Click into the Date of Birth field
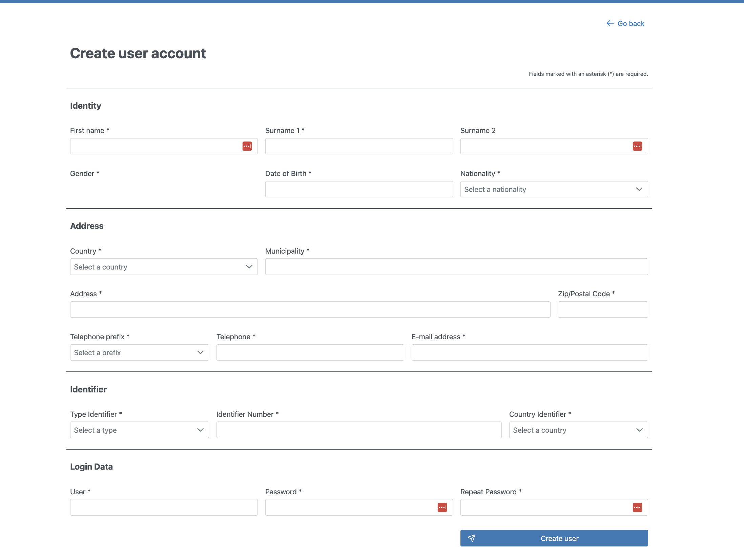This screenshot has height=560, width=744. 358,189
